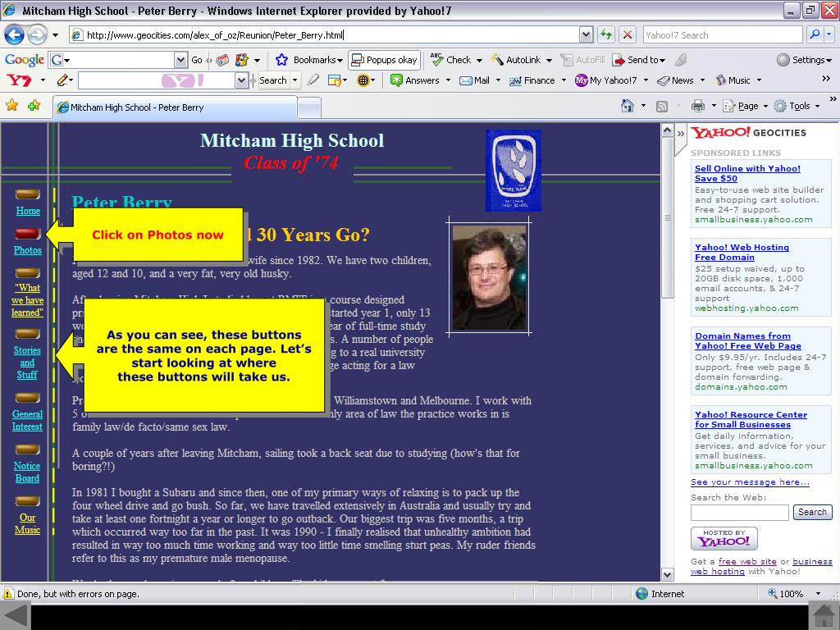Click the Hosted by Yahoo! badge
The image size is (840, 630).
point(724,538)
